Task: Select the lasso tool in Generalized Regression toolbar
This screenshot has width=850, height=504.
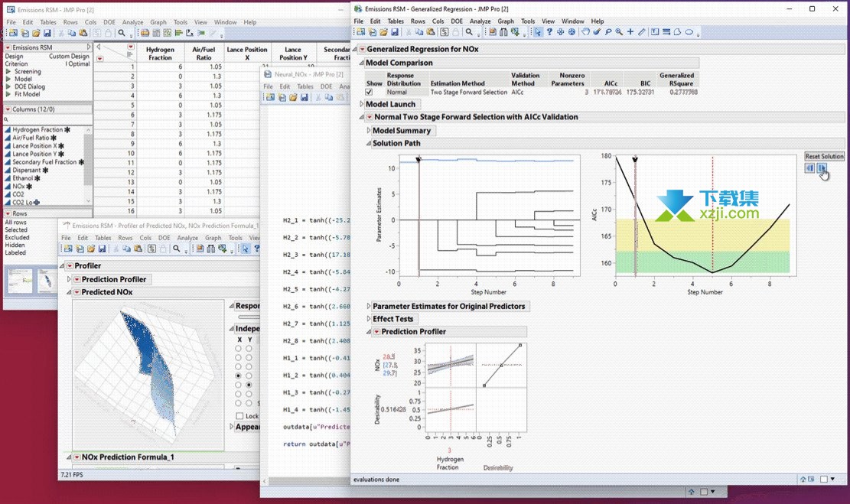Action: click(x=607, y=32)
